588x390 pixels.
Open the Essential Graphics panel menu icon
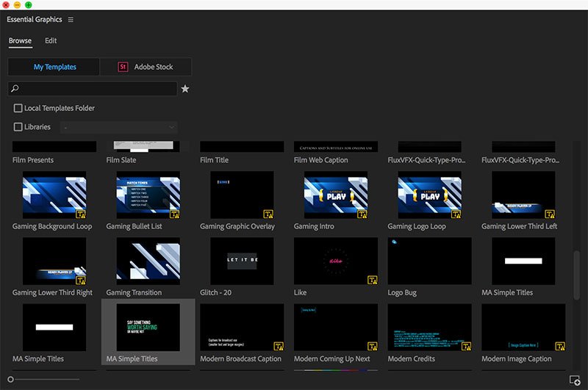(x=71, y=20)
